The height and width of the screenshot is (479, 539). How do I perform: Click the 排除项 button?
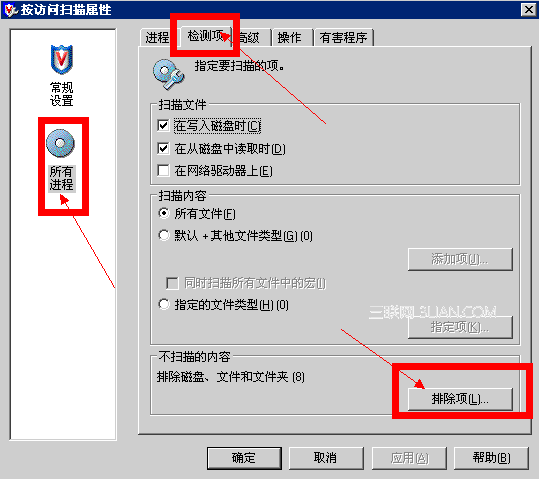click(x=460, y=399)
